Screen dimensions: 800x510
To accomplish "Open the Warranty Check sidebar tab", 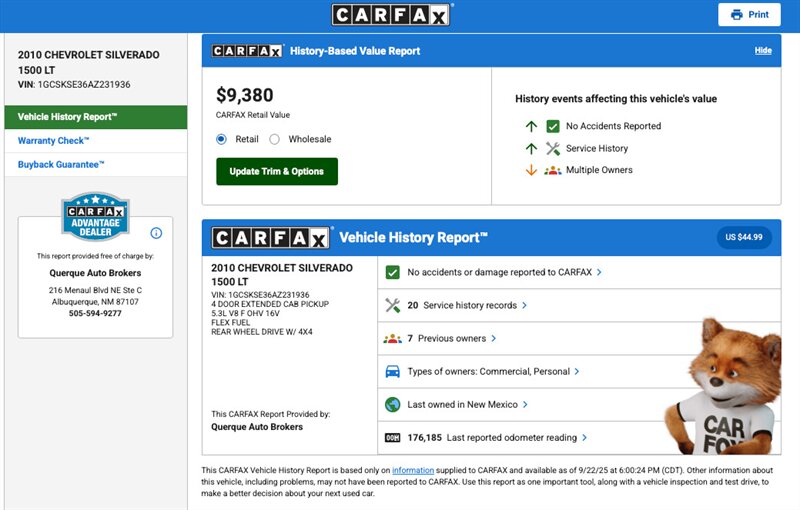I will (96, 141).
